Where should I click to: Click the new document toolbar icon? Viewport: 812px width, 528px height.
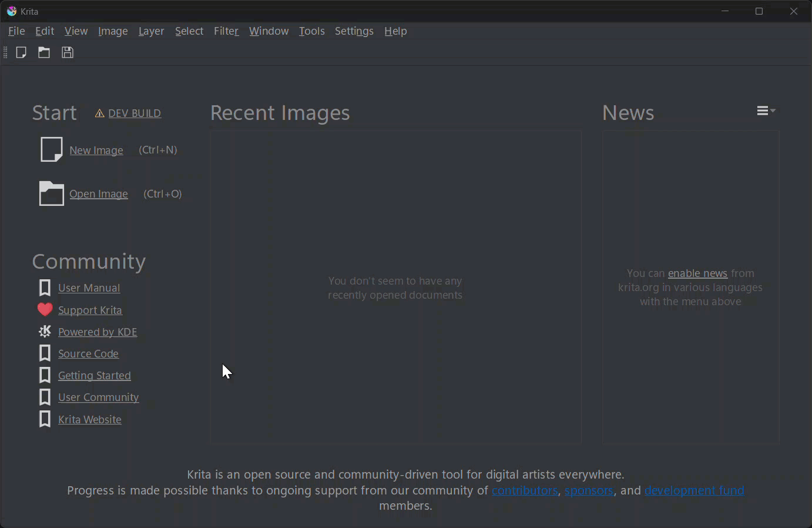pos(21,52)
